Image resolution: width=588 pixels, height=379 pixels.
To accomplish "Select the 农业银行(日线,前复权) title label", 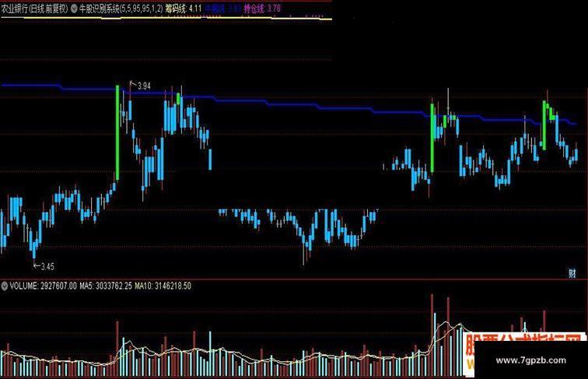I will 34,9.
